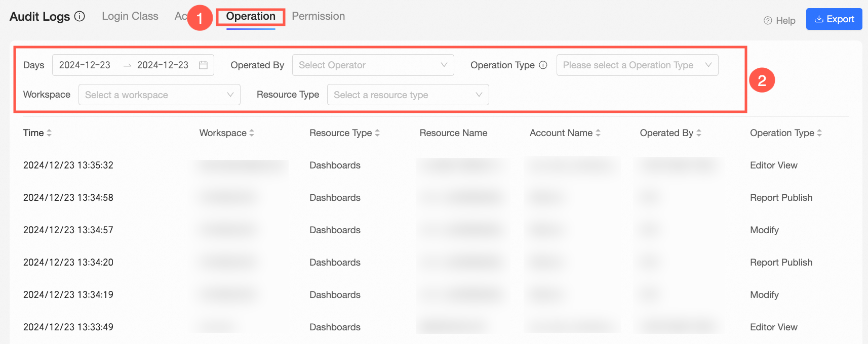The height and width of the screenshot is (344, 868).
Task: Click Report Publish in the 13:34:20 row
Action: pos(781,263)
